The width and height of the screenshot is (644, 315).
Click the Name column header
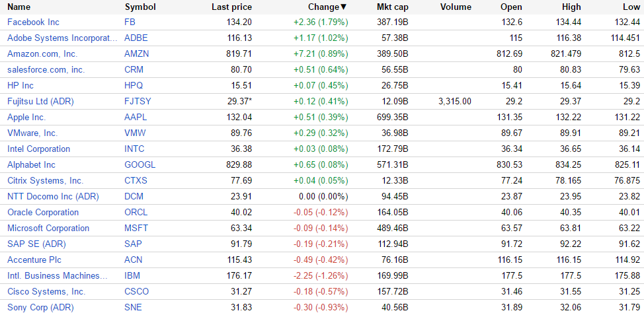coord(19,7)
